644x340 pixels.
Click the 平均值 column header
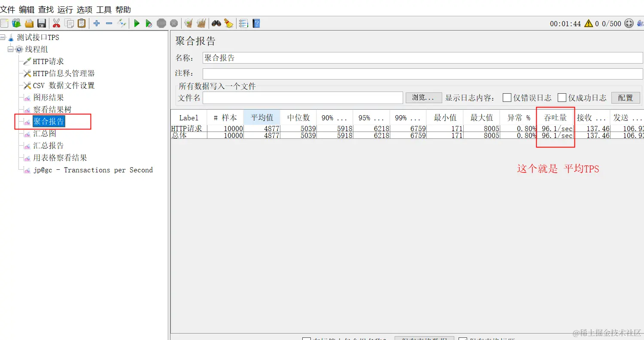pos(261,117)
